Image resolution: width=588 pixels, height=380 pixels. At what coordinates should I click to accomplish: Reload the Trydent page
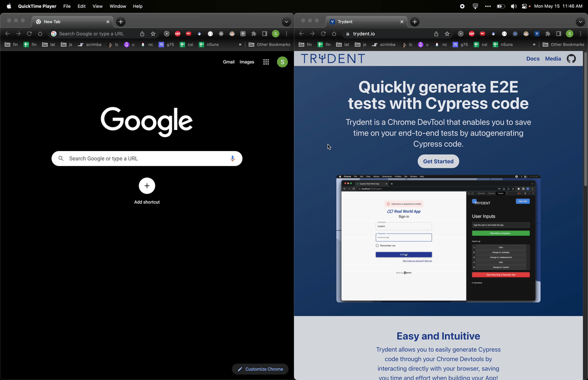tap(323, 34)
